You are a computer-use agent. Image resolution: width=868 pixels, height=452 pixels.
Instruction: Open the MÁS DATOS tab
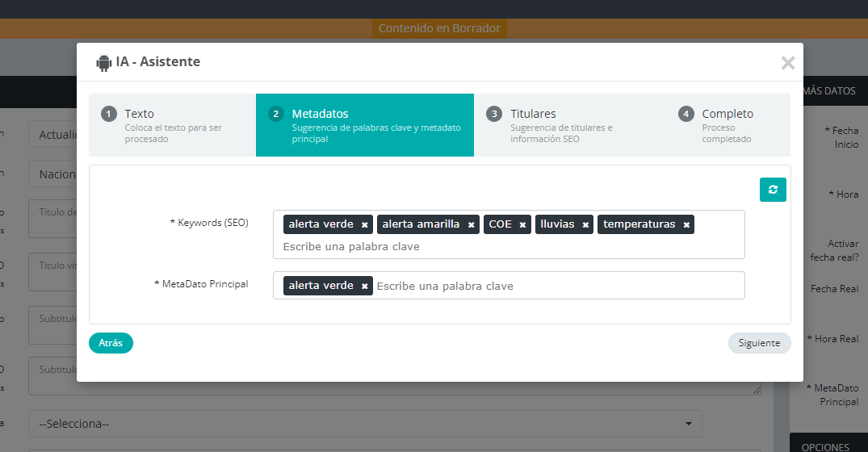(829, 91)
